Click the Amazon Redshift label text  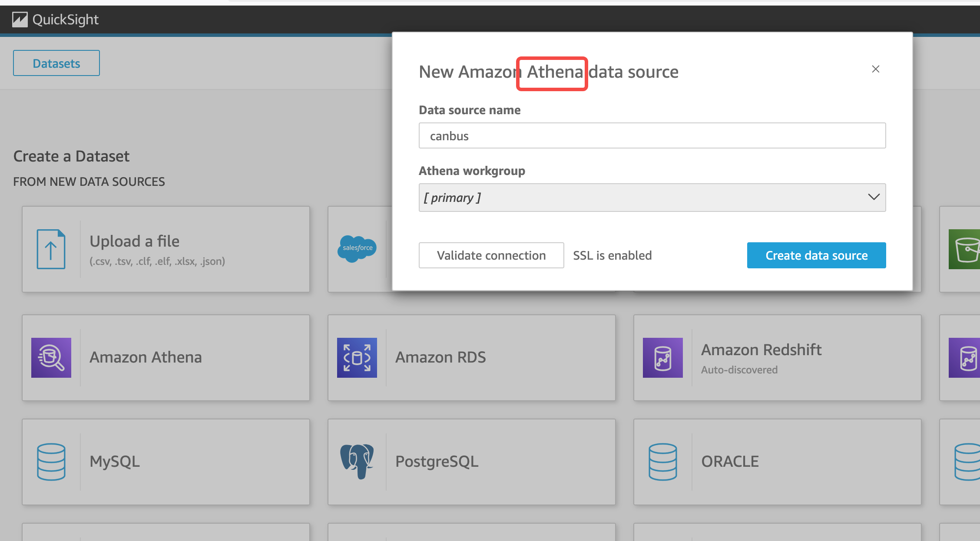click(761, 350)
